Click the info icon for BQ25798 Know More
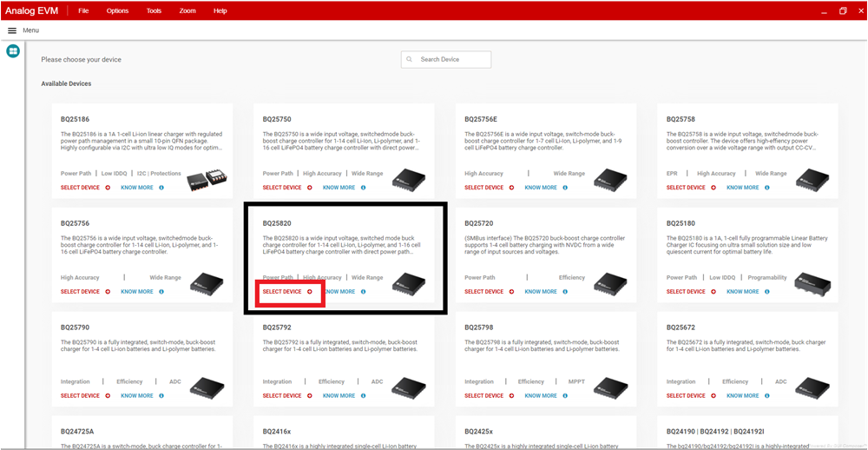Viewport: 868px width, 450px height. pos(565,396)
